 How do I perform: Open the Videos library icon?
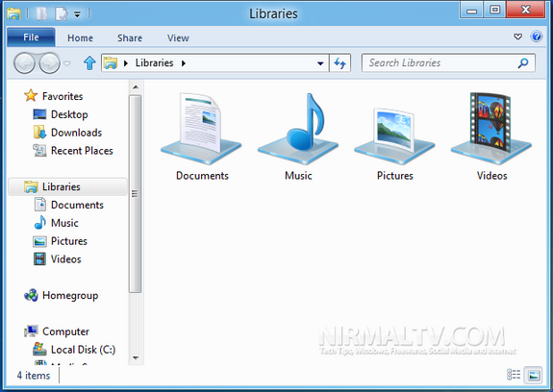coord(491,129)
